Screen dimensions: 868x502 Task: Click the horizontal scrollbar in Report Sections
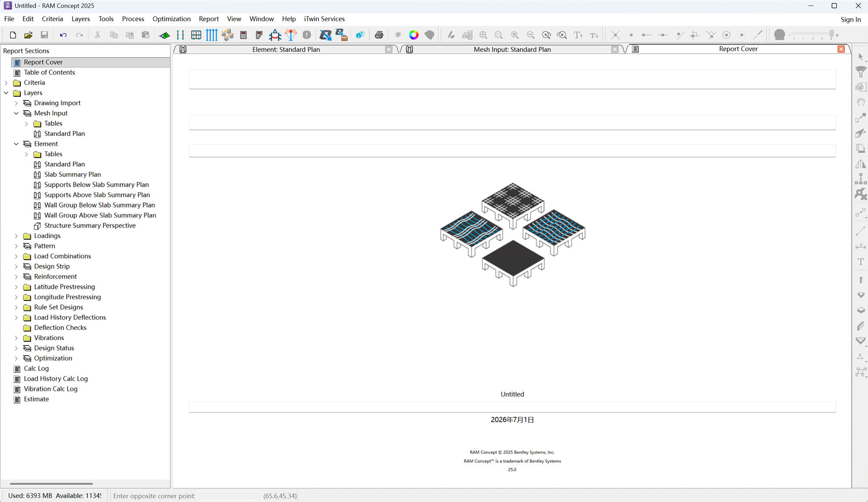(x=51, y=483)
